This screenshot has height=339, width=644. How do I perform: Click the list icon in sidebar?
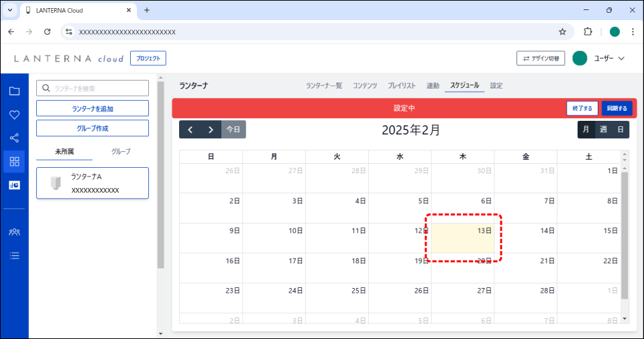click(14, 255)
